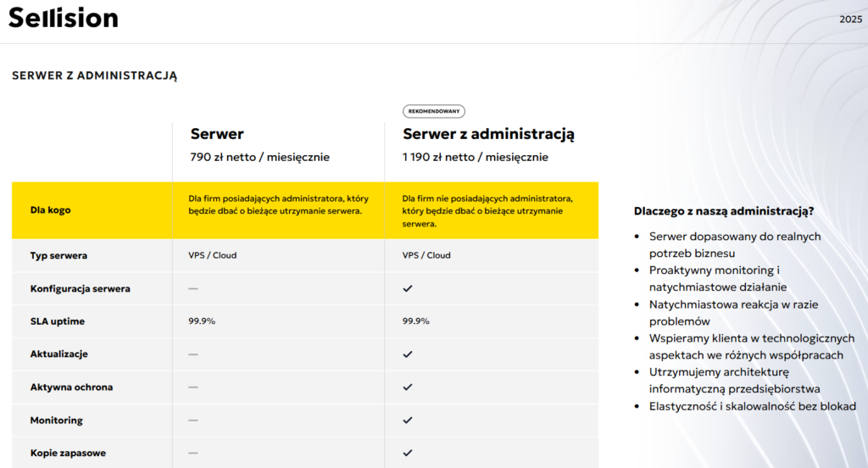Image resolution: width=868 pixels, height=468 pixels.
Task: Click the Dlaczego z naszą administracją heading
Action: pos(725,211)
